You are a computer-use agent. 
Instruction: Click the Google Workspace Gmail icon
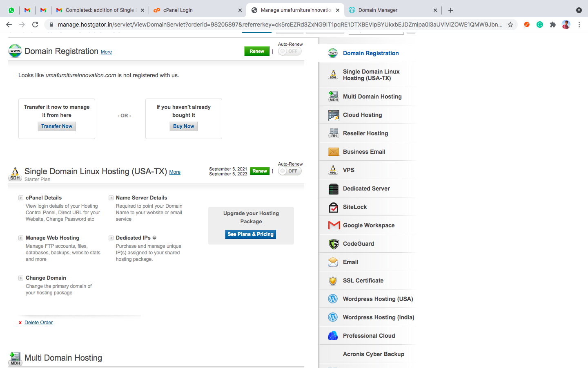pos(334,225)
